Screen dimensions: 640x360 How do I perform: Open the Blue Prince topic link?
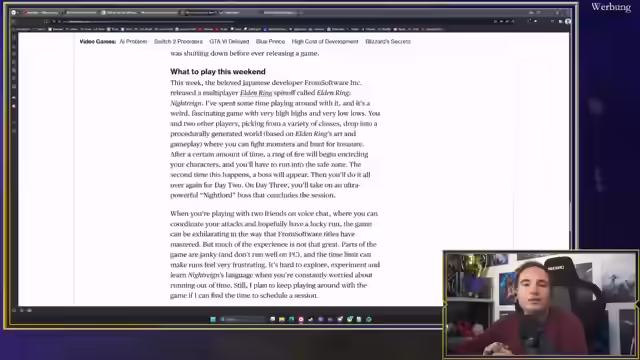(x=270, y=42)
